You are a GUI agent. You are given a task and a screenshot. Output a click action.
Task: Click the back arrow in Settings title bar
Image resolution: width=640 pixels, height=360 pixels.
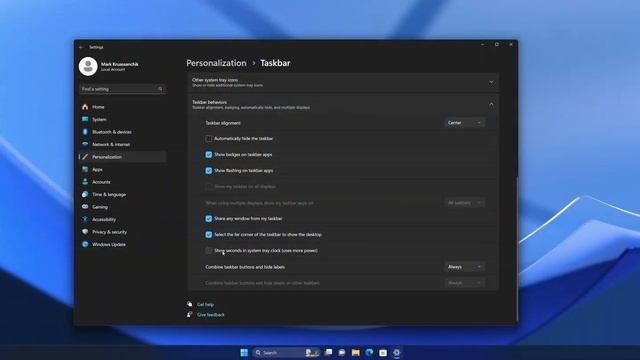[x=81, y=47]
